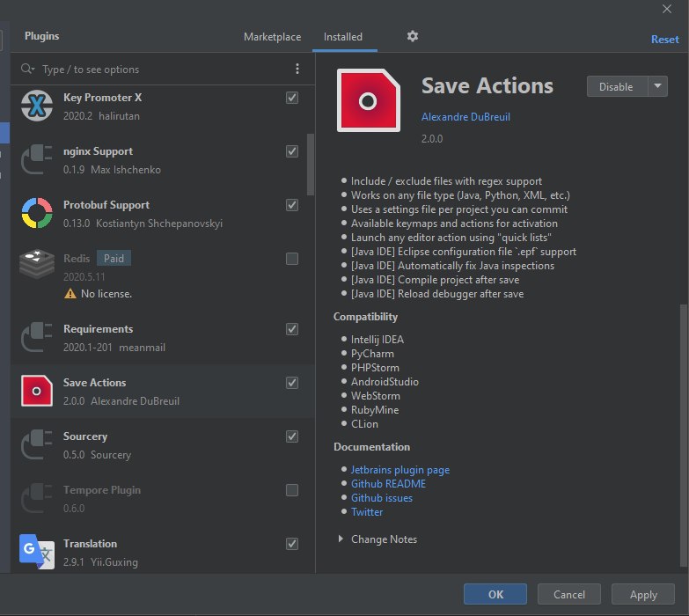
Task: Select the Protobuf Support row title
Action: (106, 205)
